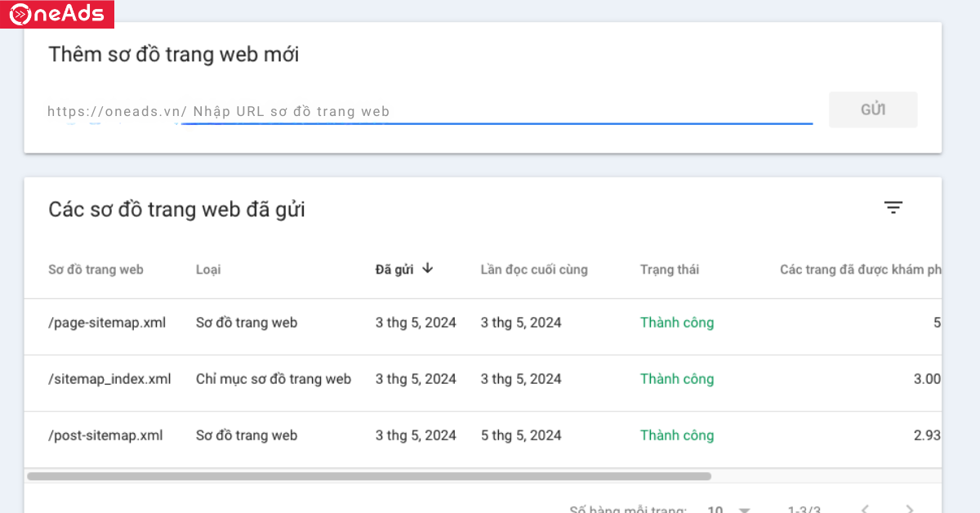Open the /sitemap_index.xml row
980x513 pixels.
(109, 379)
